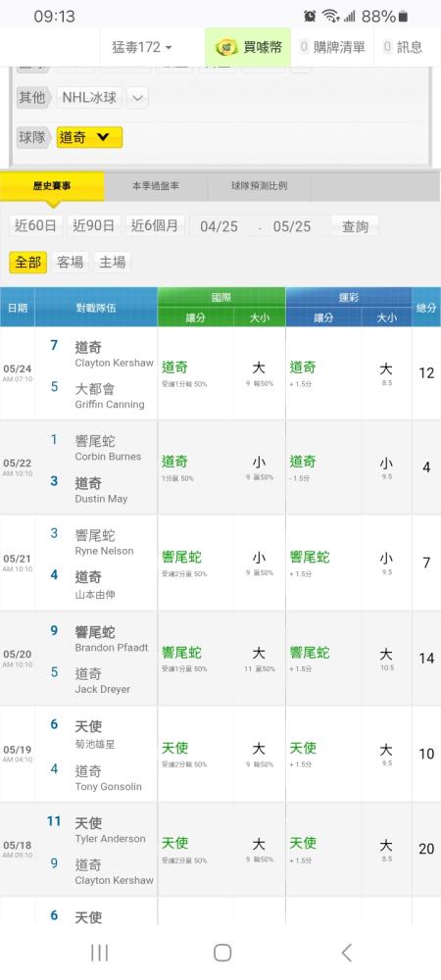Click pitcher name Corbin Burnes
441x980 pixels.
(x=108, y=457)
